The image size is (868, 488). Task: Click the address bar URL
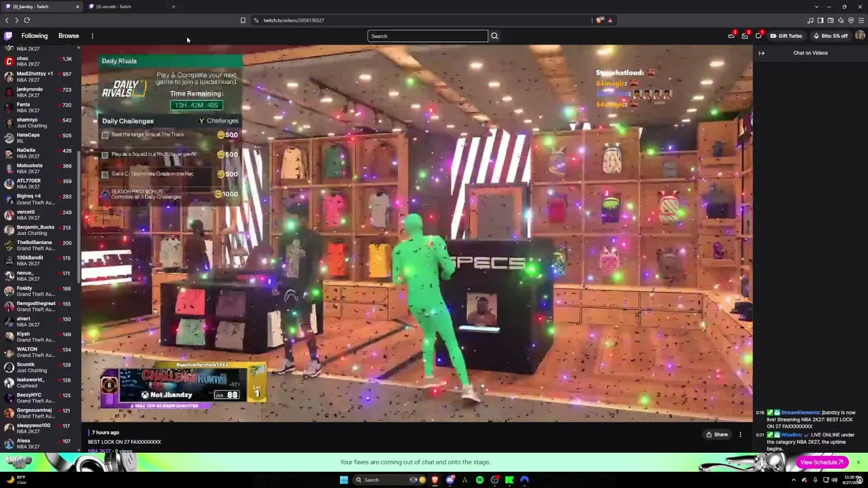pos(294,20)
